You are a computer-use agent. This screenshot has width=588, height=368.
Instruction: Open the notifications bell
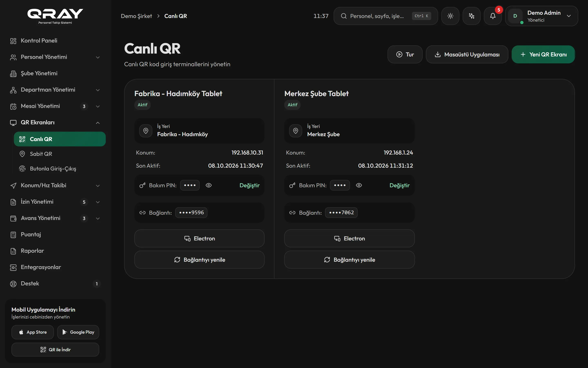point(492,16)
